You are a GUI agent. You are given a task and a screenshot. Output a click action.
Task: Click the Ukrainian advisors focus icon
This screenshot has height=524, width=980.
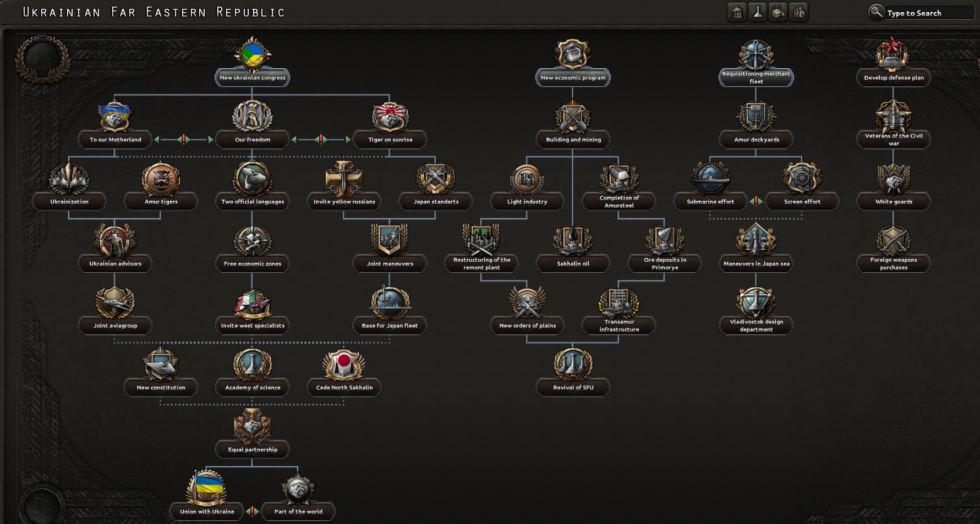point(115,241)
